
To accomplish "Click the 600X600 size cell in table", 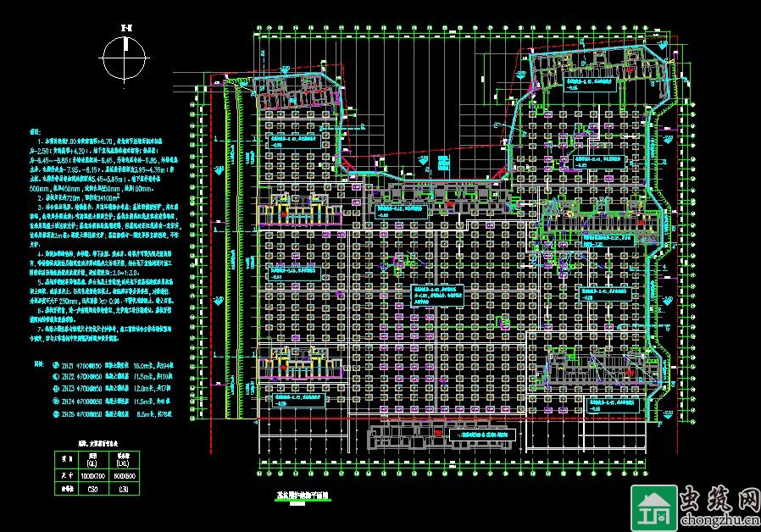I will click(124, 477).
